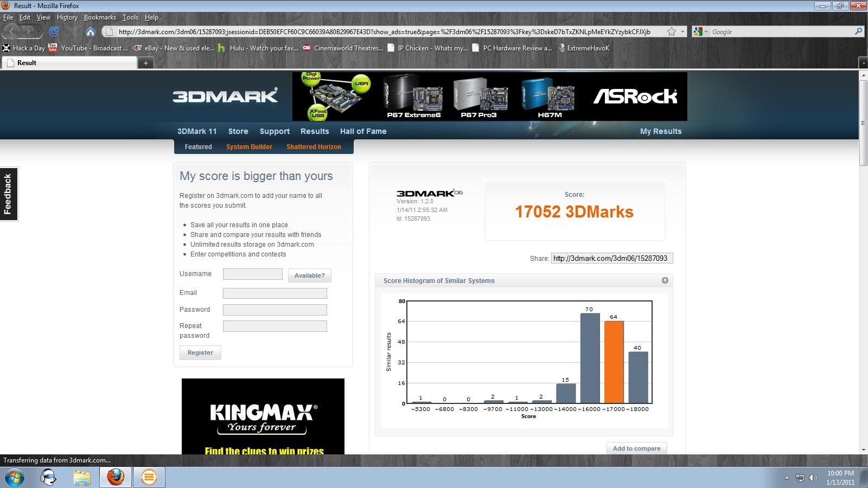Open a new tab with the plus button
Screen dimensions: 868x488
(145, 63)
